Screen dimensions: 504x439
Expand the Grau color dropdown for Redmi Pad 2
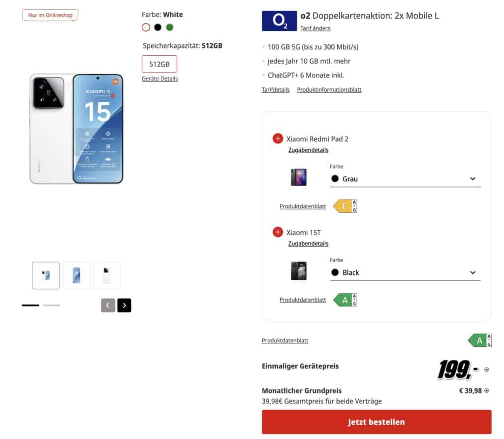pyautogui.click(x=406, y=179)
